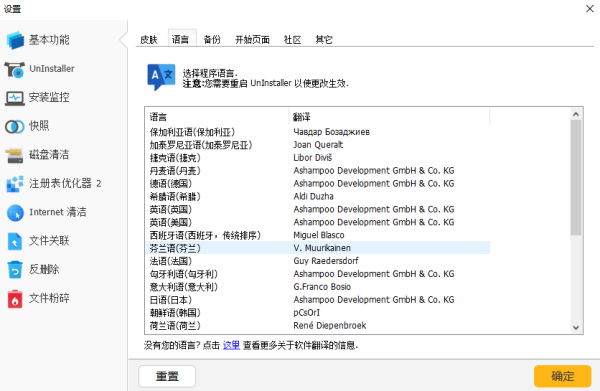Choose 希腊语(希腊) language
Viewport: 600px width, 391px height.
(318, 197)
